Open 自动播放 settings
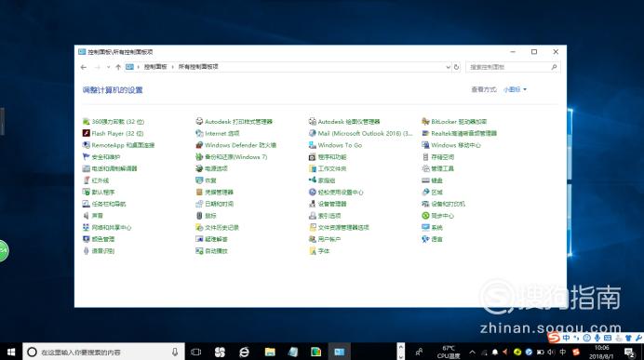The height and width of the screenshot is (360, 644). click(211, 251)
